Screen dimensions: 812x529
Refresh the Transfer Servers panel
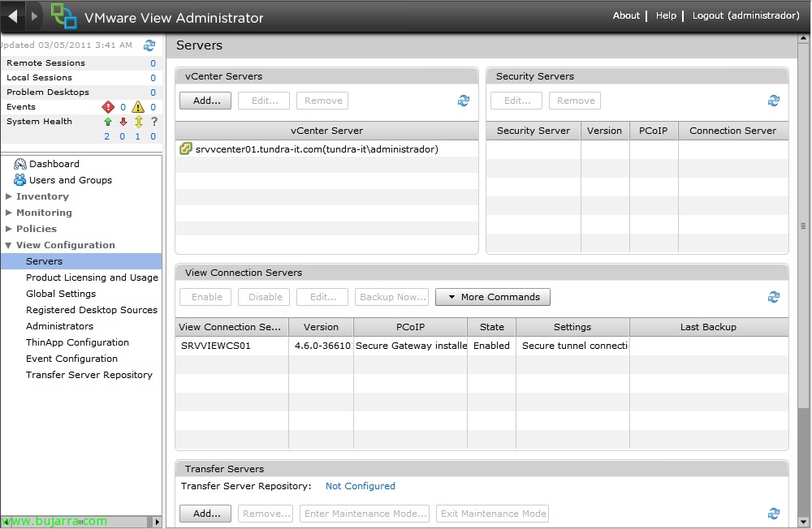774,514
